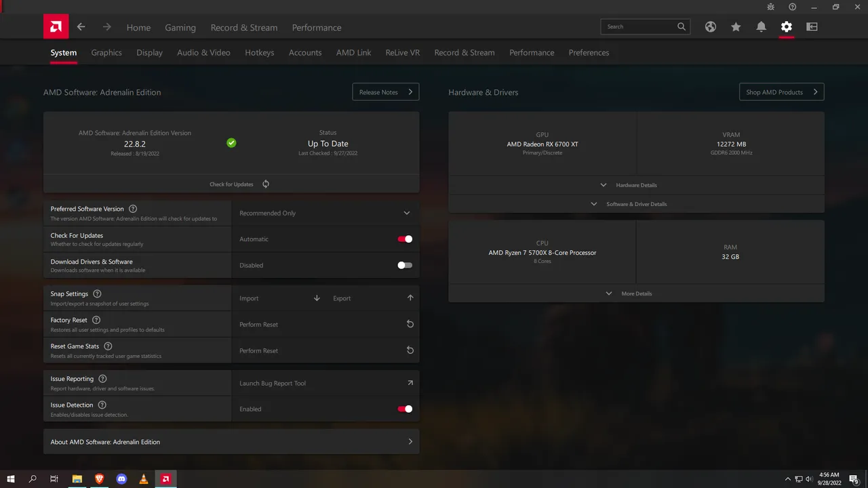The width and height of the screenshot is (868, 488).
Task: Go back with the left arrow
Action: [81, 27]
